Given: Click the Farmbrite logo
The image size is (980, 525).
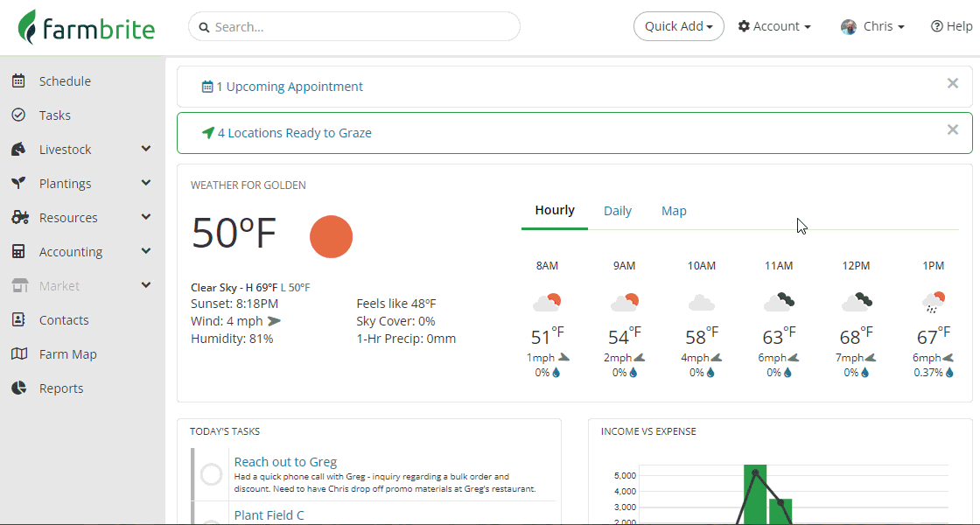Looking at the screenshot, I should coord(86,27).
